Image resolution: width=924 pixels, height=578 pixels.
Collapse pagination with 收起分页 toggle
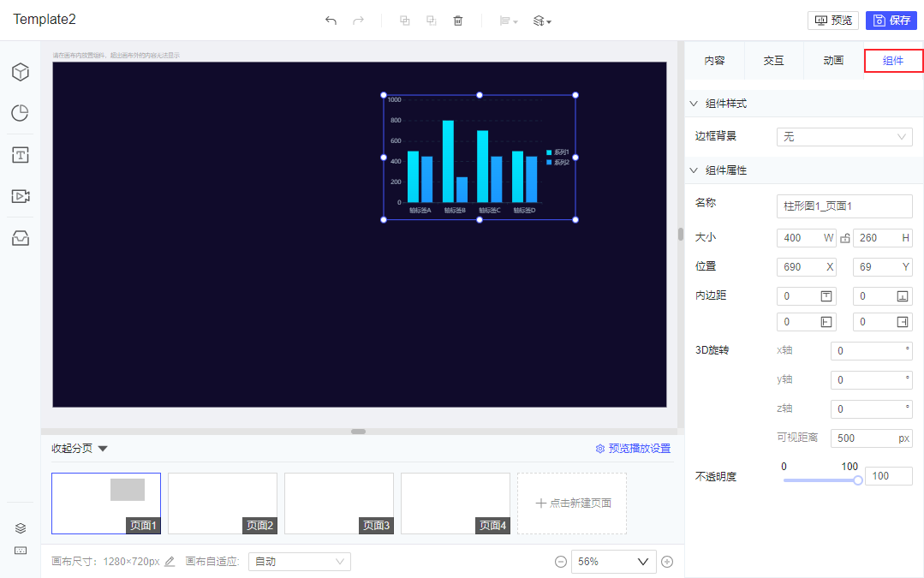[x=80, y=449]
